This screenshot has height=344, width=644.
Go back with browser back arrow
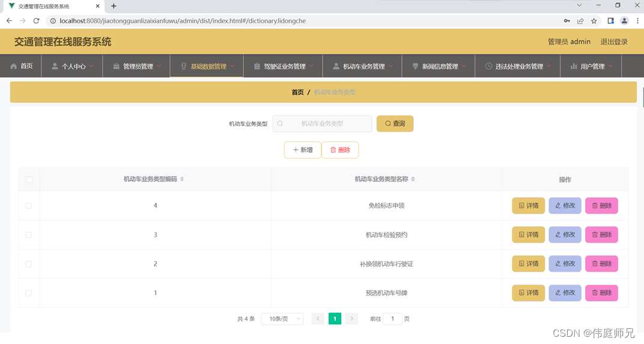coord(9,21)
